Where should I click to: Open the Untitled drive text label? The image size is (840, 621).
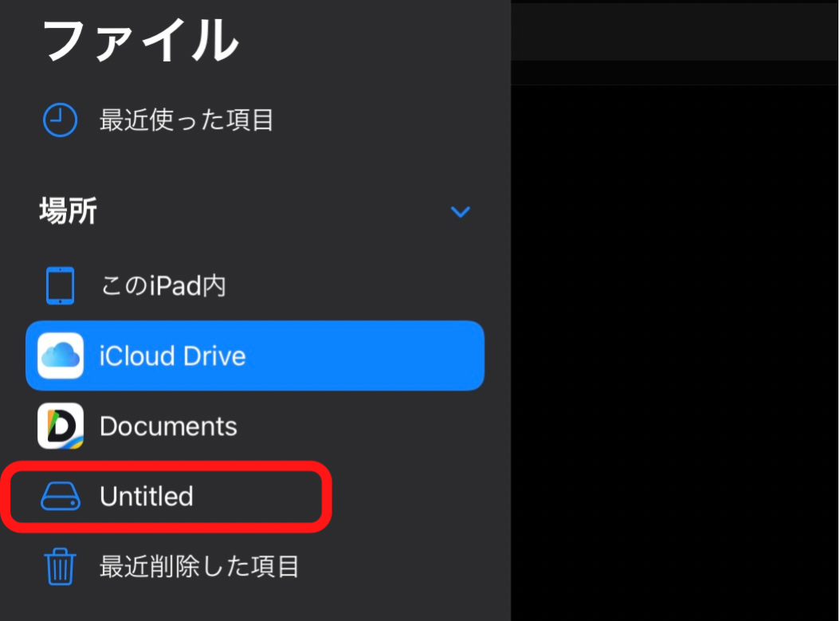pyautogui.click(x=147, y=497)
